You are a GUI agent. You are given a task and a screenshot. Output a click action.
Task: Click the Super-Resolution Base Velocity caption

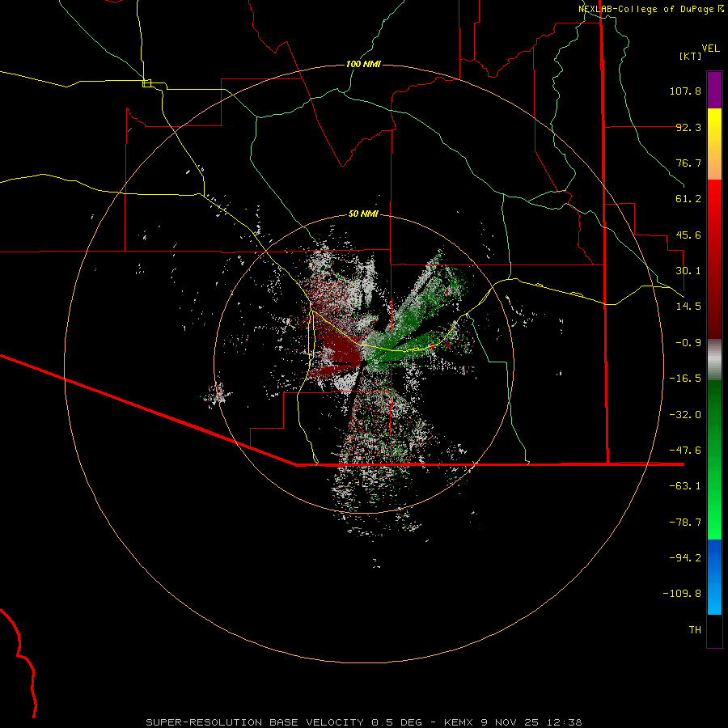(363, 722)
